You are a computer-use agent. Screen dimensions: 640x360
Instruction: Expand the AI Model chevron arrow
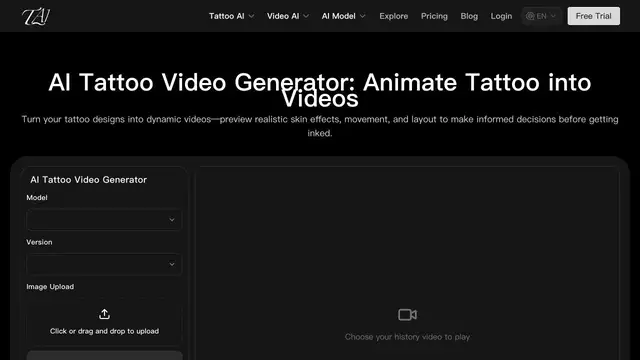(x=362, y=16)
